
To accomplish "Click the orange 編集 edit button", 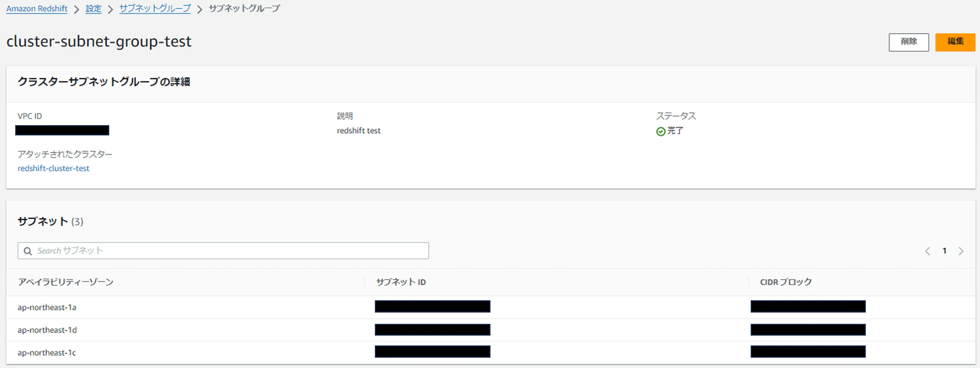I will [x=955, y=42].
